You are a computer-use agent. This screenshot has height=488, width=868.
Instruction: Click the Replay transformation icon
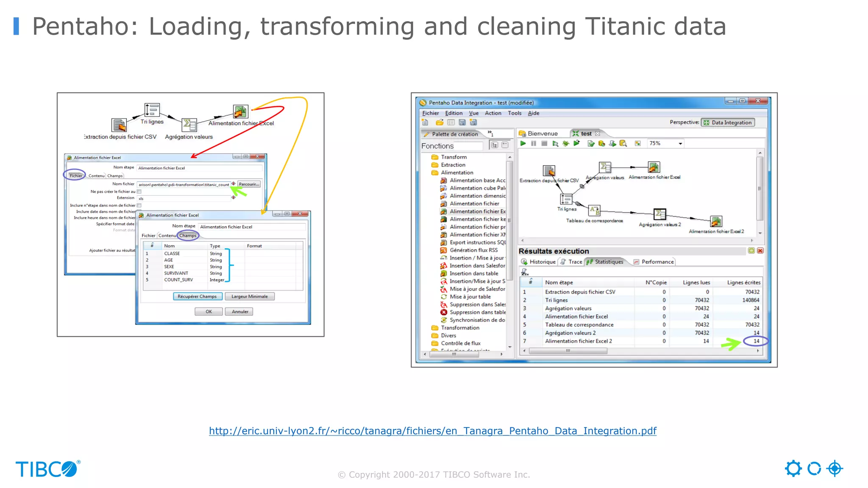click(576, 144)
